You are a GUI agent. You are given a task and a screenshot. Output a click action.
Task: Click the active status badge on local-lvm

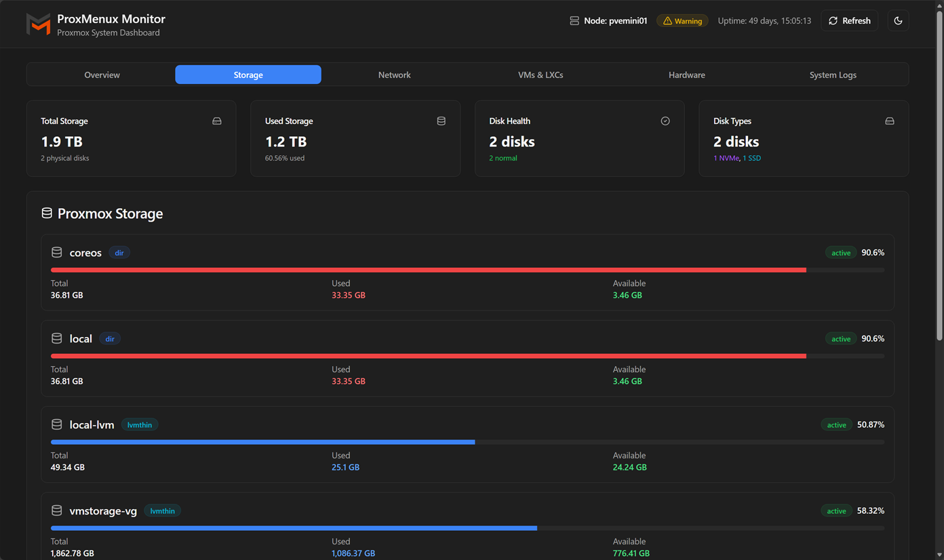tap(836, 424)
